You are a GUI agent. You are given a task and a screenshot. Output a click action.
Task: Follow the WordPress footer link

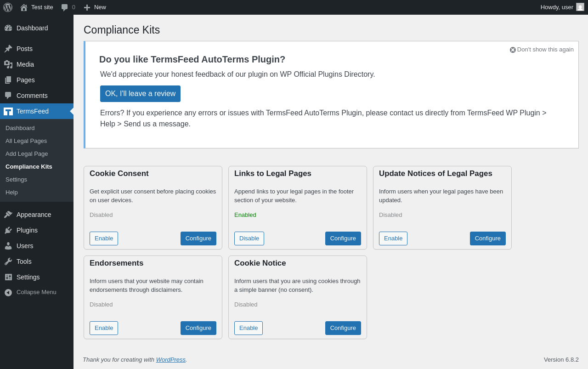tap(171, 359)
